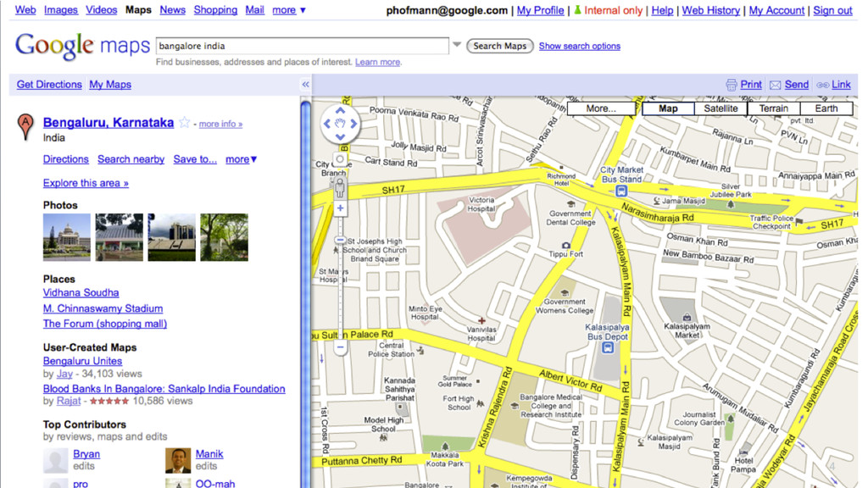Open M. Chinnaswamy Stadium link
This screenshot has height=488, width=868.
coord(103,308)
